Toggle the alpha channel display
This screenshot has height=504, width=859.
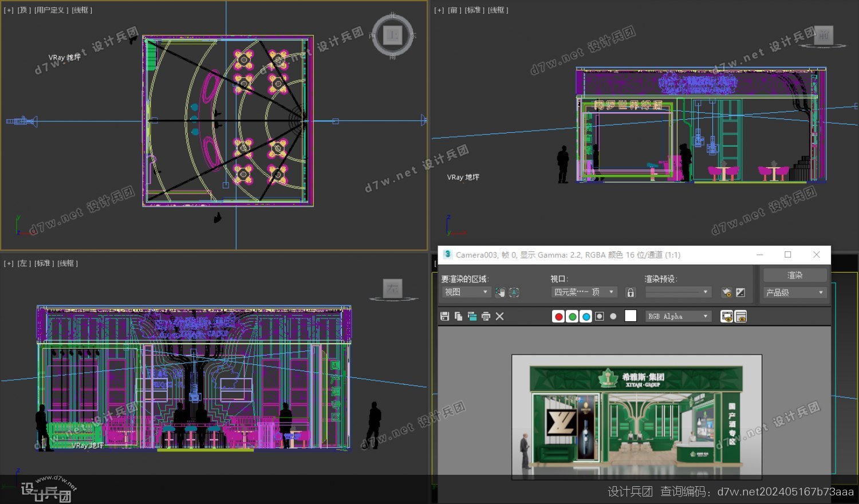(x=600, y=316)
